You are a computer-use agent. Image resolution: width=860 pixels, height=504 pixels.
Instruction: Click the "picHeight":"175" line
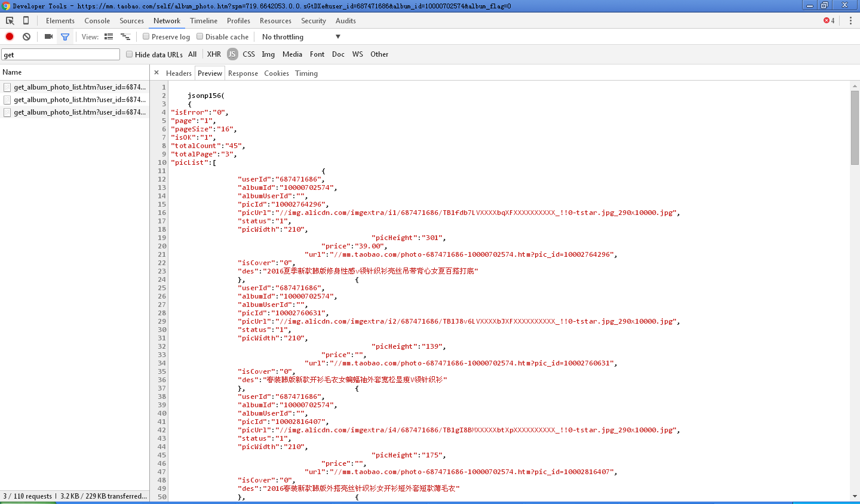pyautogui.click(x=408, y=455)
